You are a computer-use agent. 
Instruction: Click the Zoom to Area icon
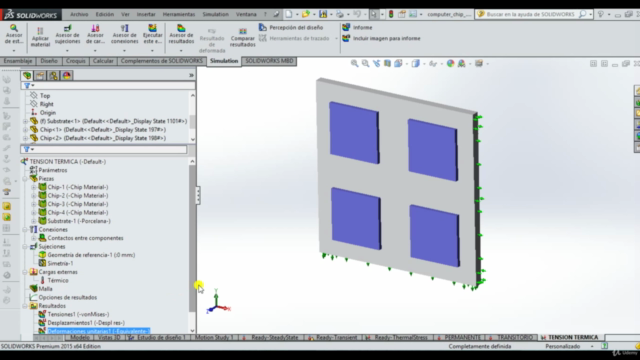[365, 64]
